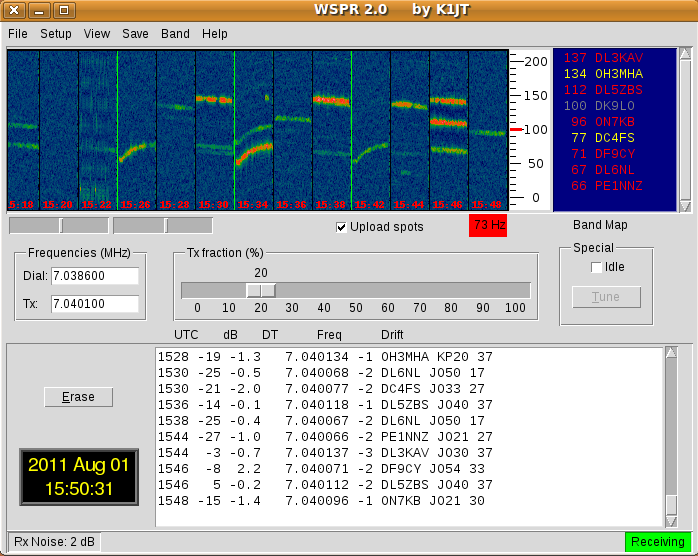Click the date and time clock display
The height and width of the screenshot is (556, 698).
click(x=79, y=477)
